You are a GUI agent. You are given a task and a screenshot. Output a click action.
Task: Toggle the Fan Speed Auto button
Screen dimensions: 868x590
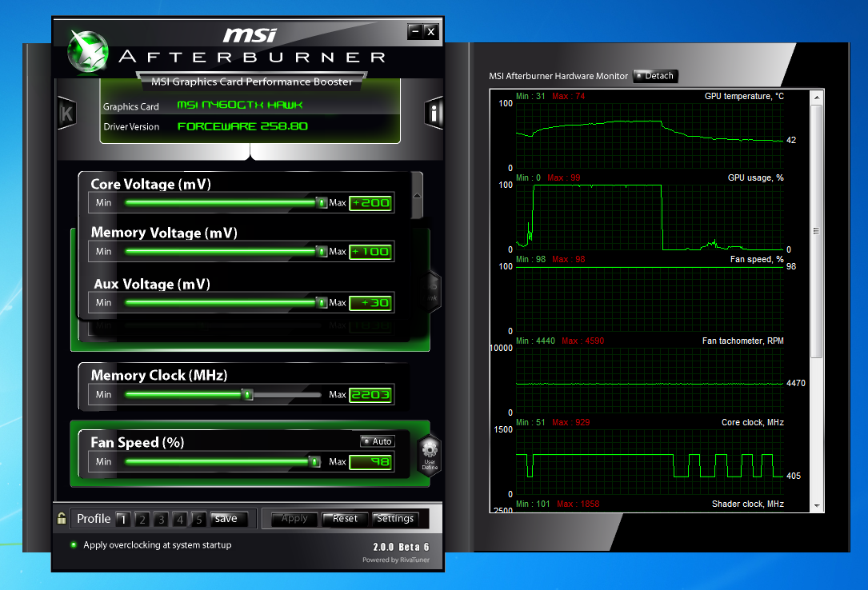coord(377,441)
